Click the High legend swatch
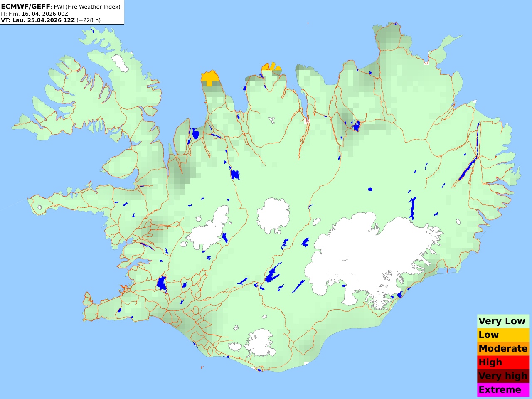 pyautogui.click(x=503, y=362)
